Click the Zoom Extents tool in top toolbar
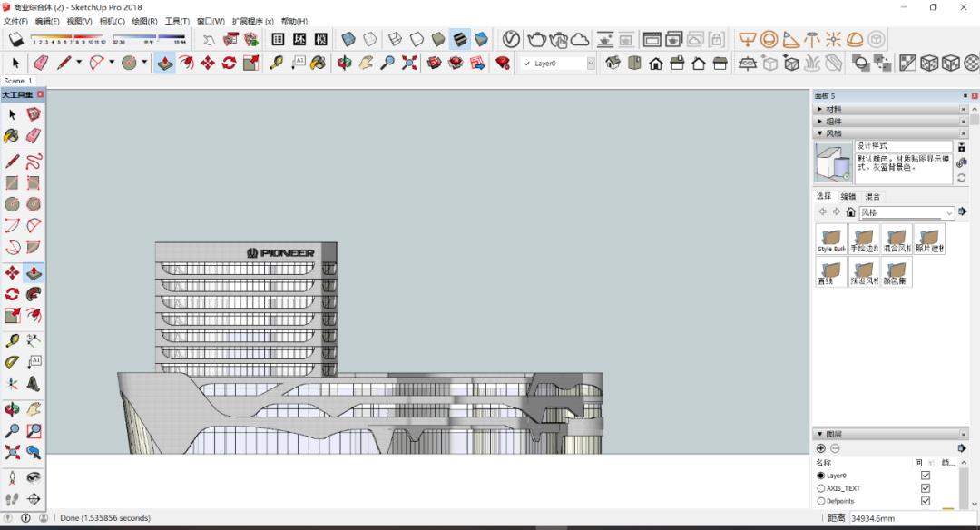The image size is (980, 530). tap(408, 63)
